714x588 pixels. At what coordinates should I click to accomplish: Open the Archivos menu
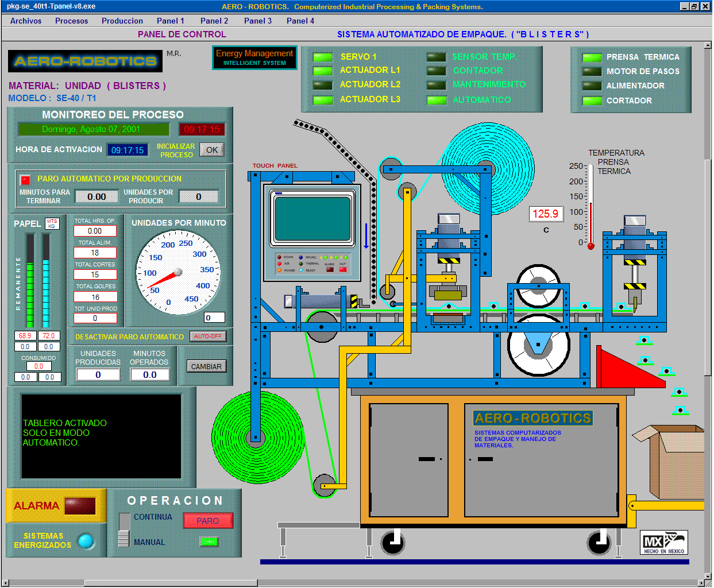click(x=26, y=21)
